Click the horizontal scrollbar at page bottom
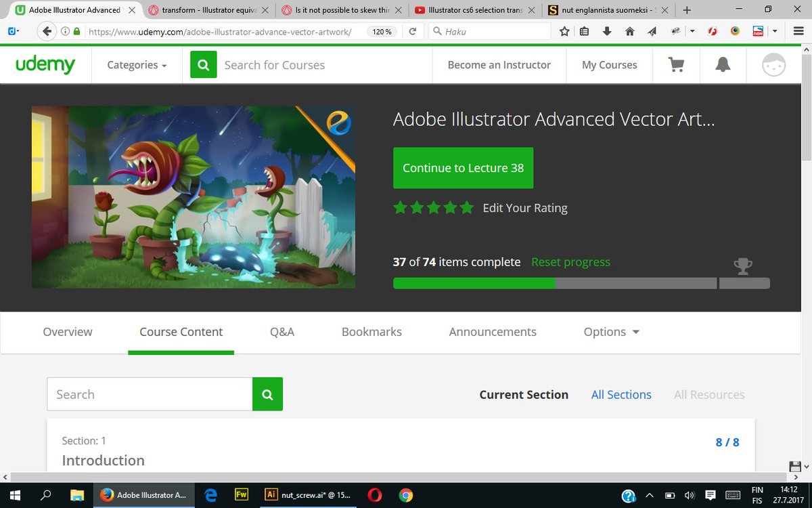This screenshot has width=812, height=508. pyautogui.click(x=399, y=477)
